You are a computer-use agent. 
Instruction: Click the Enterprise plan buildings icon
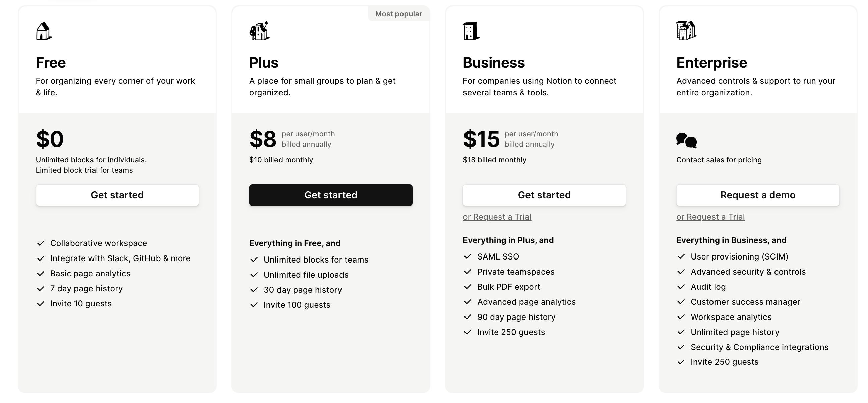pos(686,31)
